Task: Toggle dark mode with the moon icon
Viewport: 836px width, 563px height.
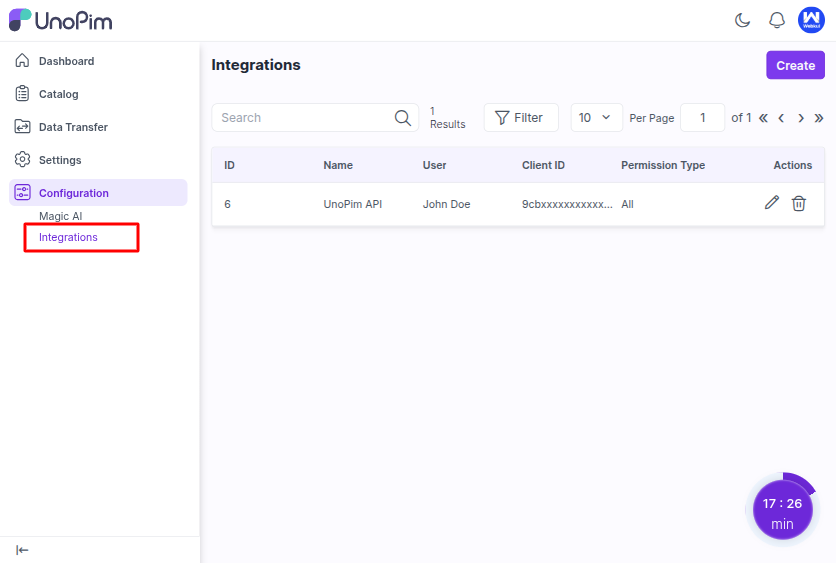Action: point(742,20)
